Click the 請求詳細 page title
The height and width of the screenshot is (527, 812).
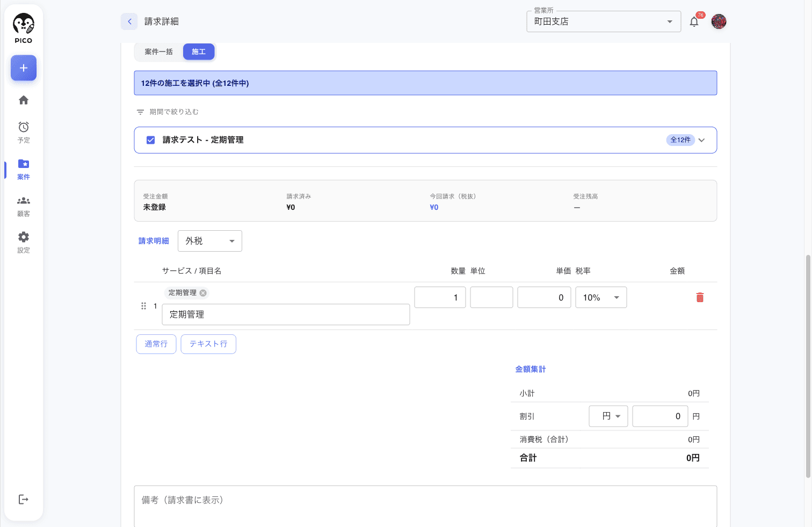(x=162, y=21)
